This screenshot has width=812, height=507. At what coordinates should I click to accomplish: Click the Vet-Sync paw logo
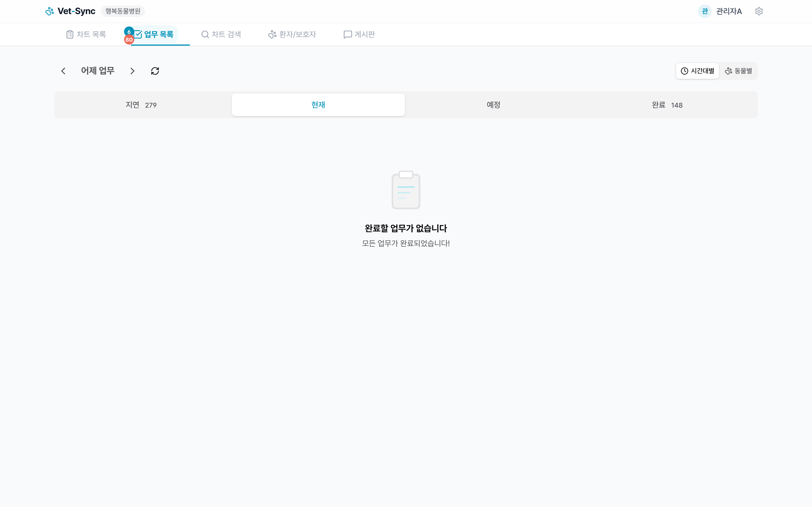50,11
